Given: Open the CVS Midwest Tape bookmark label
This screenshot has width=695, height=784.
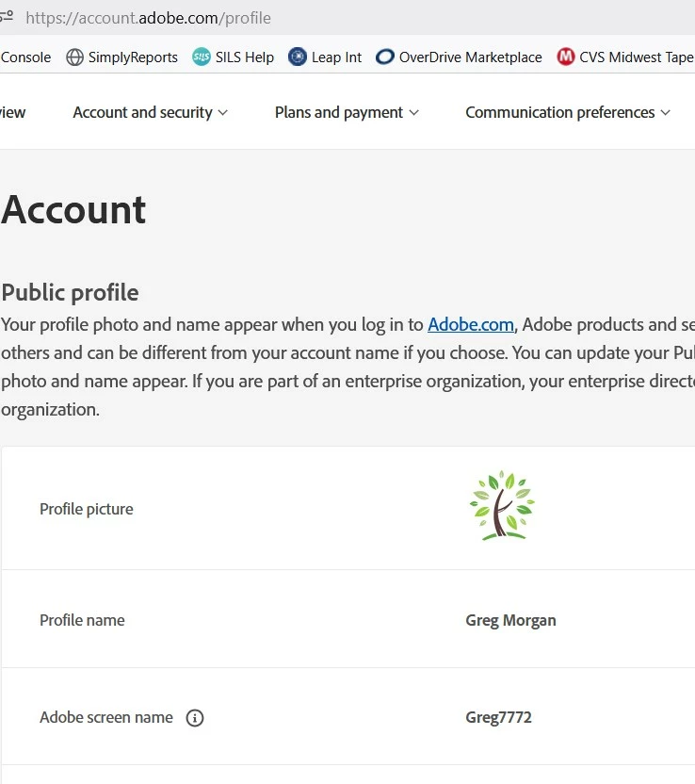Looking at the screenshot, I should point(637,57).
